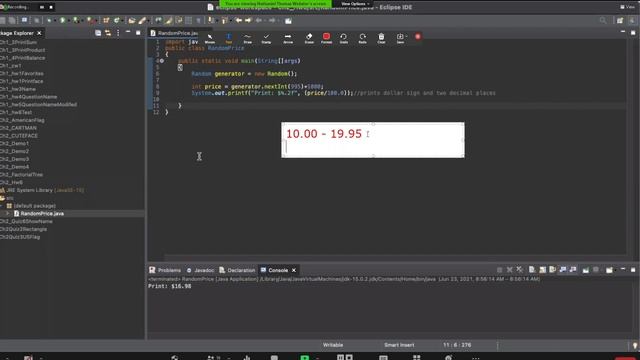Click the Clear trash icon
640x360 pixels.
click(x=381, y=38)
